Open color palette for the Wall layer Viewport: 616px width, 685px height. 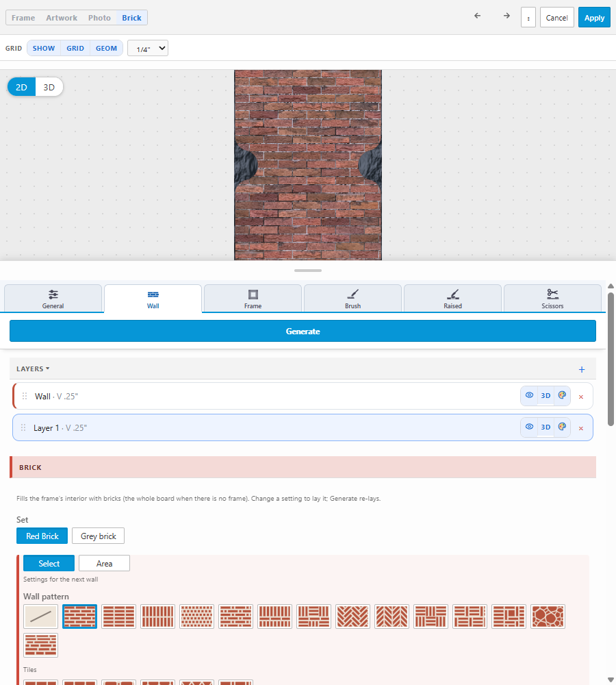click(562, 395)
